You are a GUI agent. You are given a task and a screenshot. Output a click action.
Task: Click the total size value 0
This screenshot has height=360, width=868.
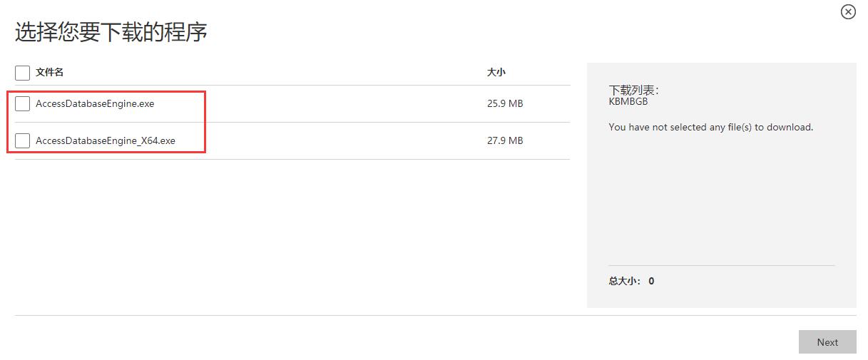pos(652,281)
